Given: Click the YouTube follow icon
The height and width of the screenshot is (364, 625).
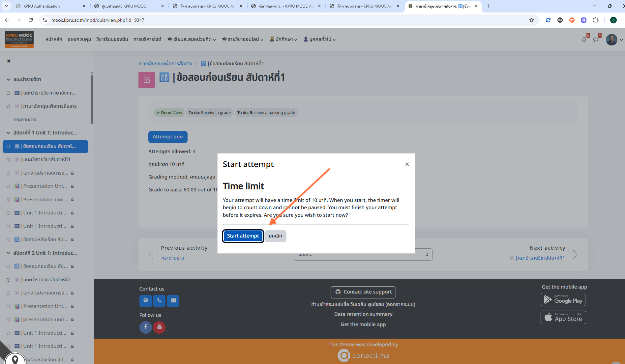Looking at the screenshot, I should click(x=159, y=327).
